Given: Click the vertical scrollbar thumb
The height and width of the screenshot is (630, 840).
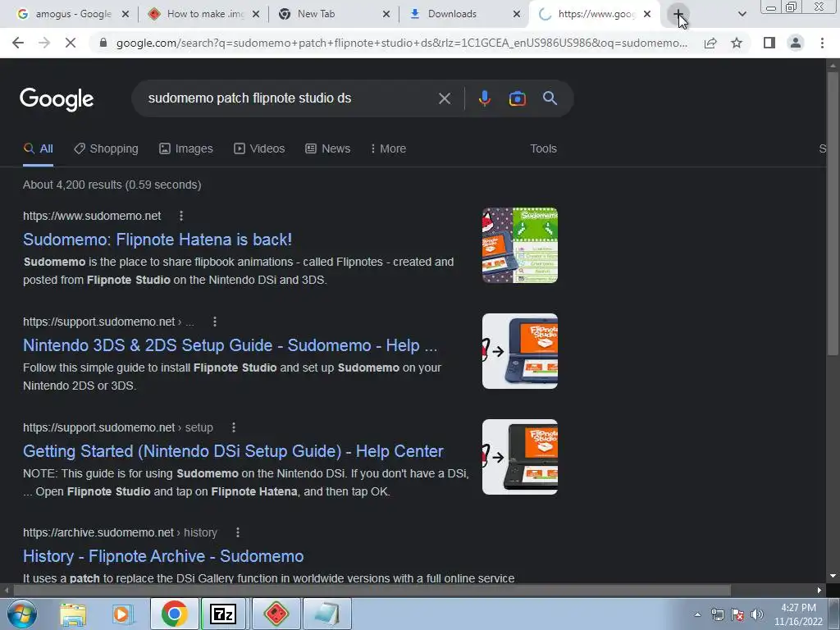Looking at the screenshot, I should (x=833, y=213).
